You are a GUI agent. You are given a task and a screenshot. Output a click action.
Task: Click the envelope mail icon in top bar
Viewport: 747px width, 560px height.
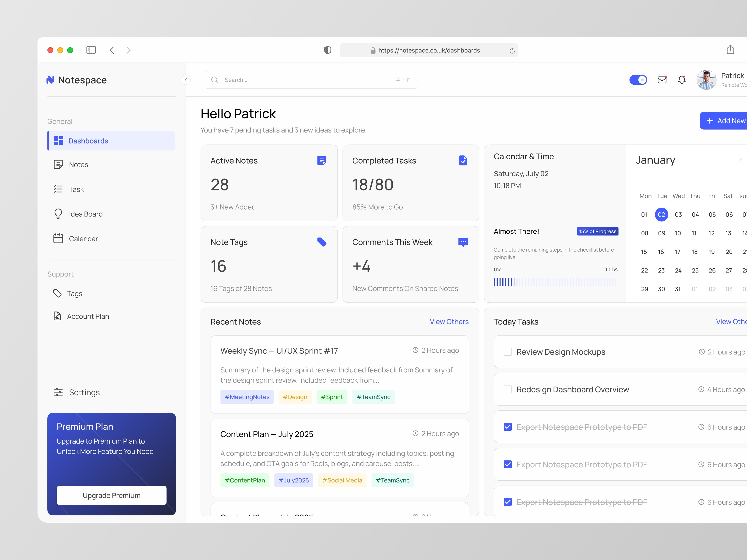pos(662,80)
